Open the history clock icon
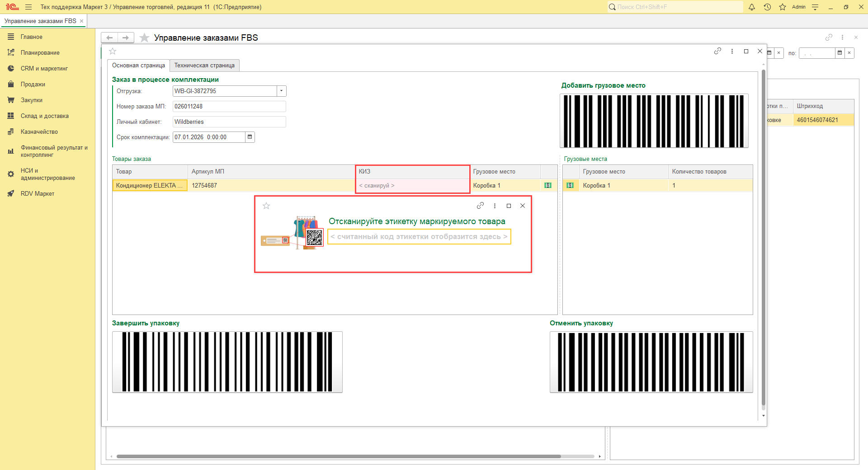 coord(767,7)
